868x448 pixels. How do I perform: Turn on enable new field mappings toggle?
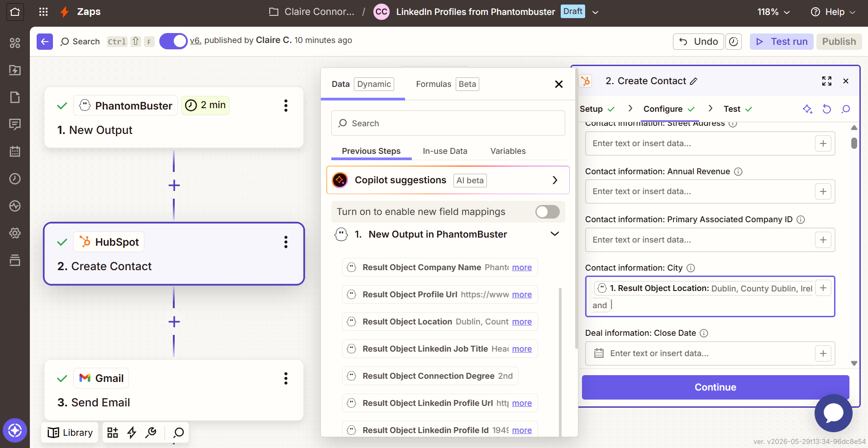[548, 212]
